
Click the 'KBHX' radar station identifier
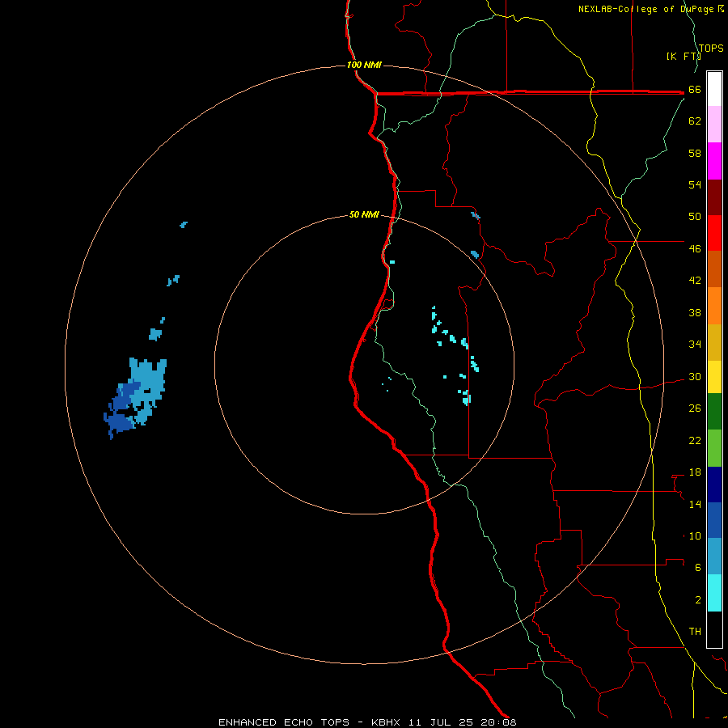(385, 722)
